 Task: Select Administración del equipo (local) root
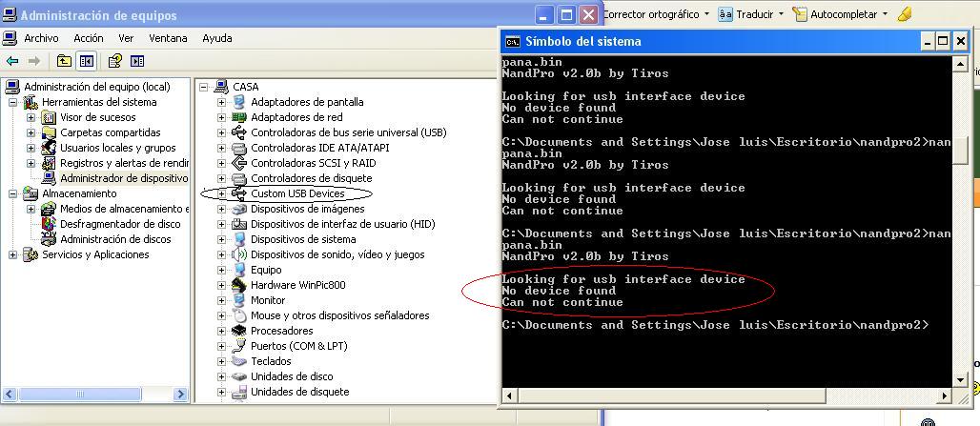click(x=97, y=87)
